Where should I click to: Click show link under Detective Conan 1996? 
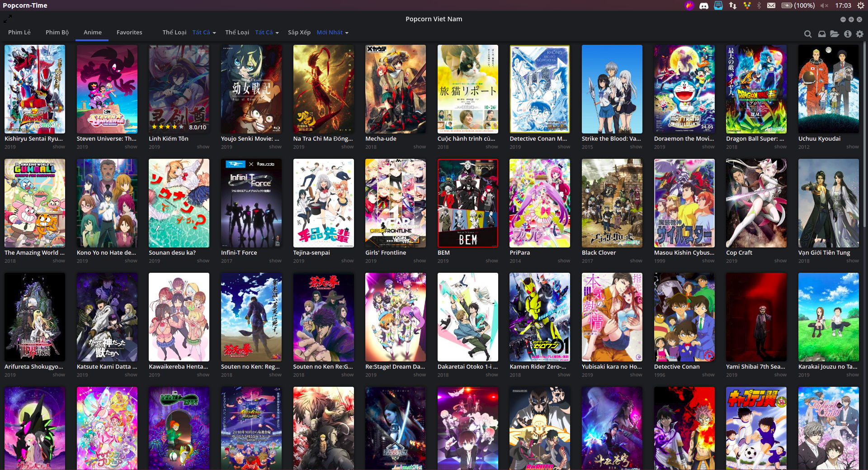(x=708, y=375)
